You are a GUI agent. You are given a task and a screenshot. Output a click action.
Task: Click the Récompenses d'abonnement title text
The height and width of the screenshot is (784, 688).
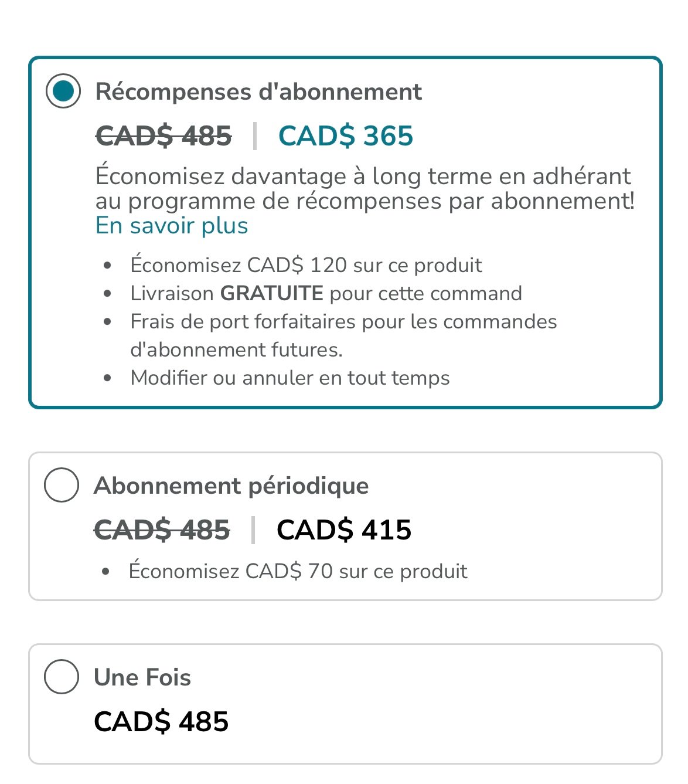(x=258, y=92)
